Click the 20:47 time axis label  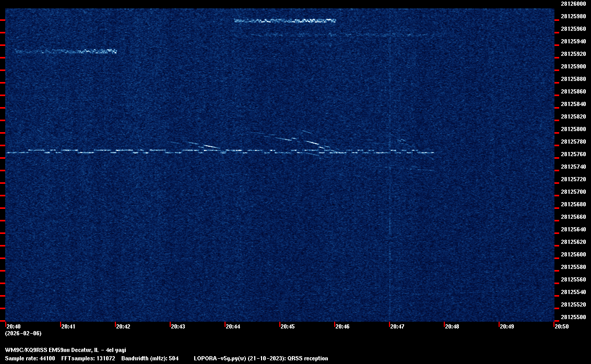(x=397, y=327)
